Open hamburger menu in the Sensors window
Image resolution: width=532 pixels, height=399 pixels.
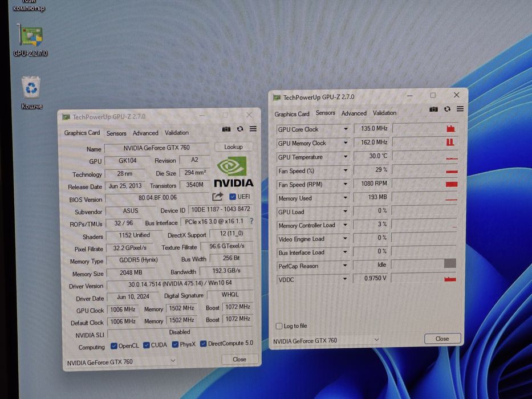point(460,108)
